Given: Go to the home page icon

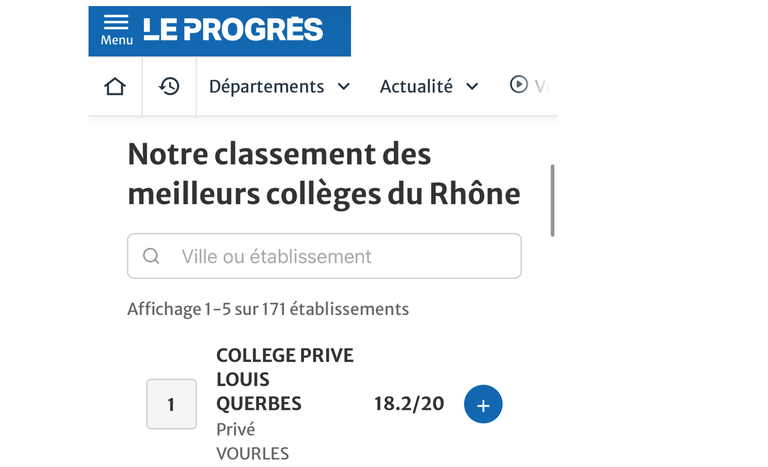Looking at the screenshot, I should coord(115,86).
